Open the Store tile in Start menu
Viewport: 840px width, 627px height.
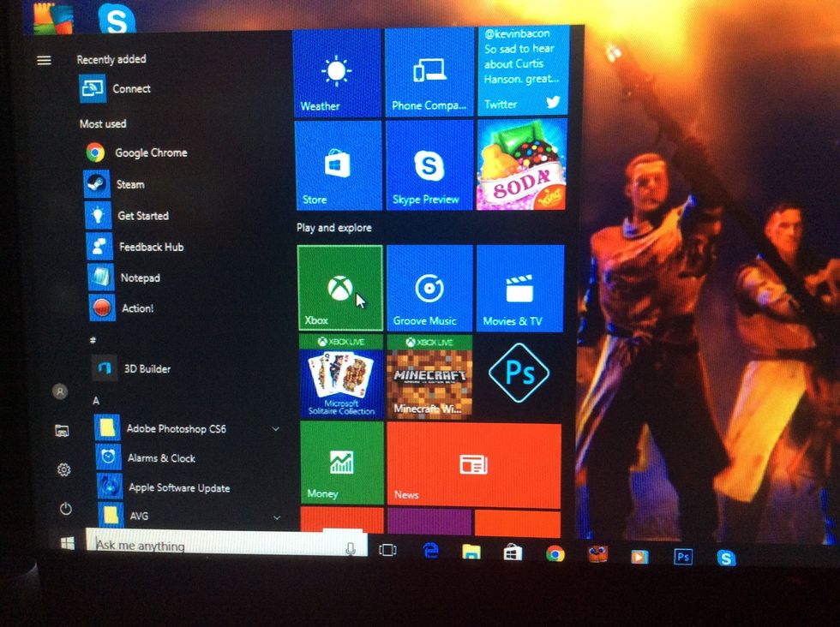coord(339,165)
